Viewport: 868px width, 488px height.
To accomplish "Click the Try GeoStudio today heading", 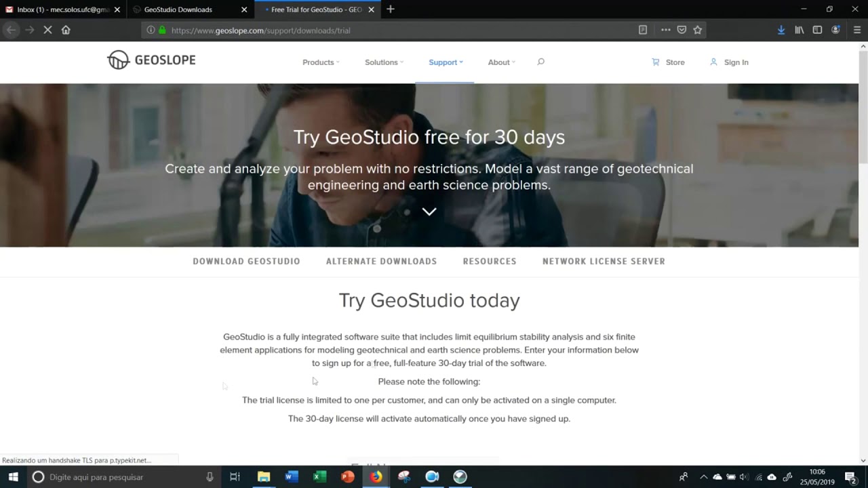I will click(x=429, y=300).
